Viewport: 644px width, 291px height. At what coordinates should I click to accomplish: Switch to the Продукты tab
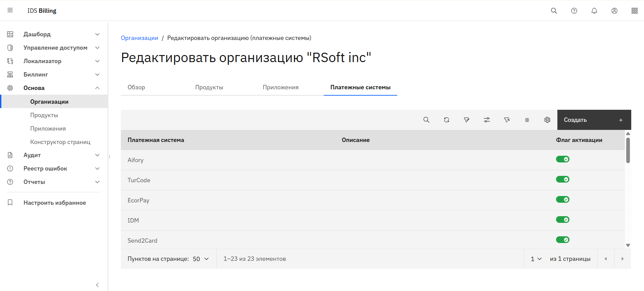[209, 87]
